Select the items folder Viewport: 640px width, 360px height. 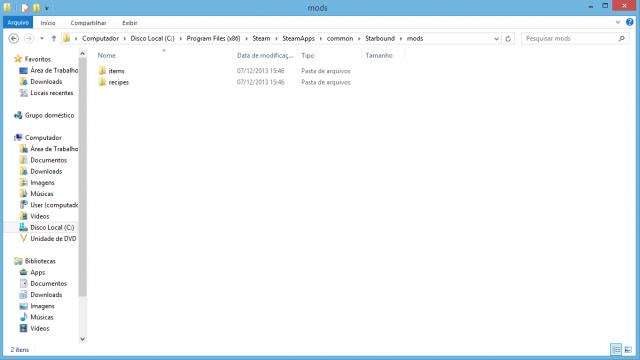pos(116,71)
